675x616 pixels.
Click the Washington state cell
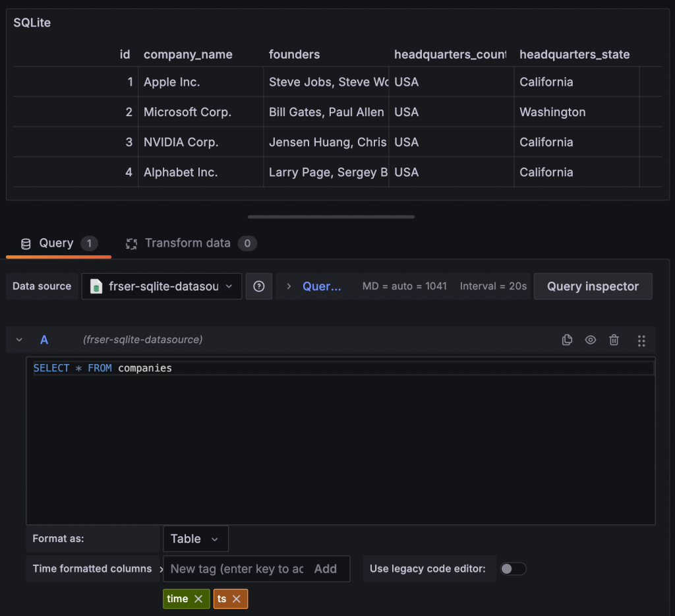[577, 112]
